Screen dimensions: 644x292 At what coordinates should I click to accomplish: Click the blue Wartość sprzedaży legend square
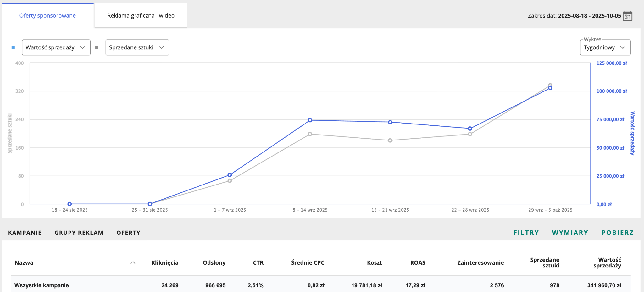[13, 47]
